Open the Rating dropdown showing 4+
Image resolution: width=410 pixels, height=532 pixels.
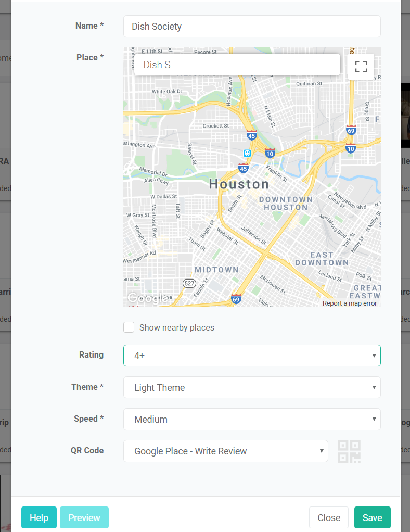click(x=252, y=356)
